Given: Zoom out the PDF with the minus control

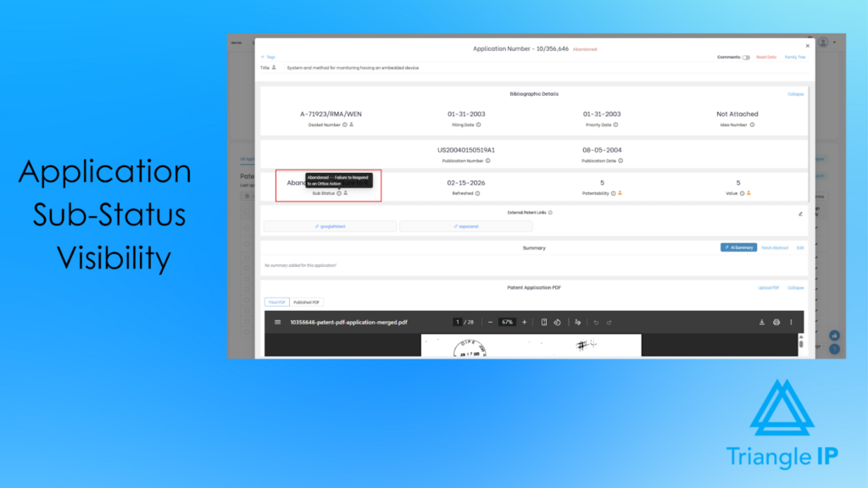Looking at the screenshot, I should [x=490, y=322].
